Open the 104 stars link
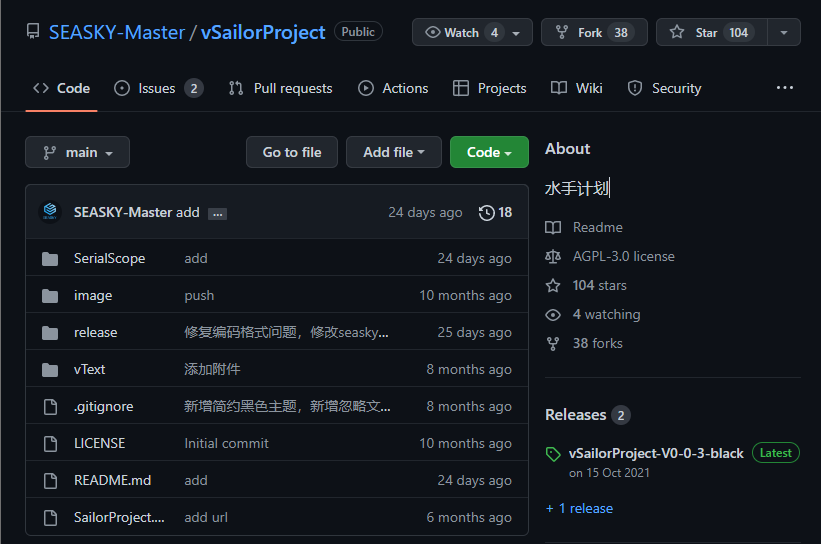The width and height of the screenshot is (821, 544). (600, 285)
